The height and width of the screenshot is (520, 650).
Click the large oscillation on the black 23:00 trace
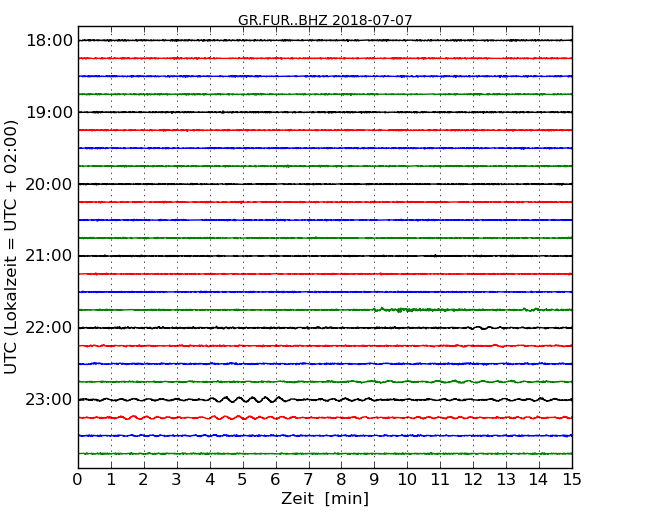pyautogui.click(x=247, y=399)
